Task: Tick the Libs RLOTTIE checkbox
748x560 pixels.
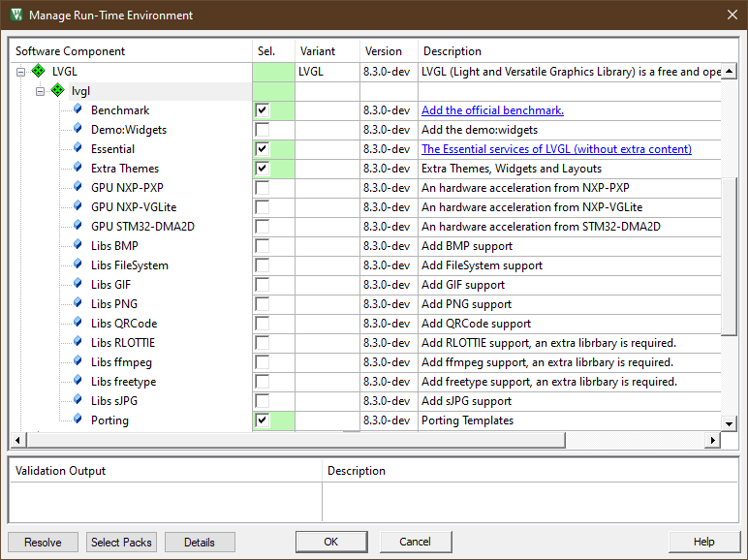Action: click(262, 343)
